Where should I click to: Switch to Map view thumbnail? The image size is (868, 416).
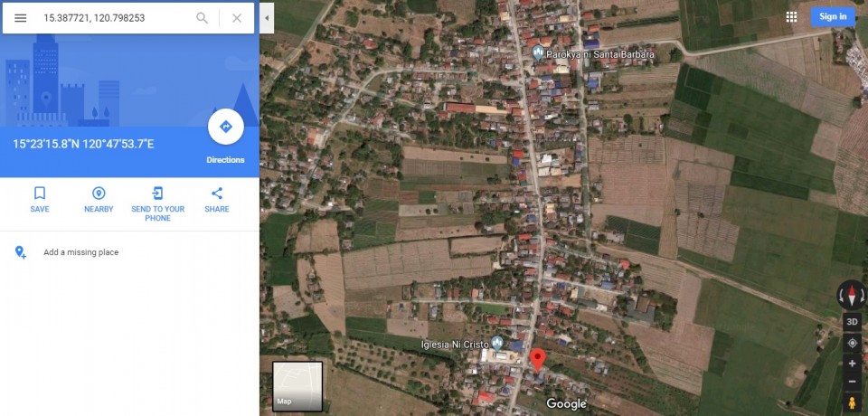(297, 386)
